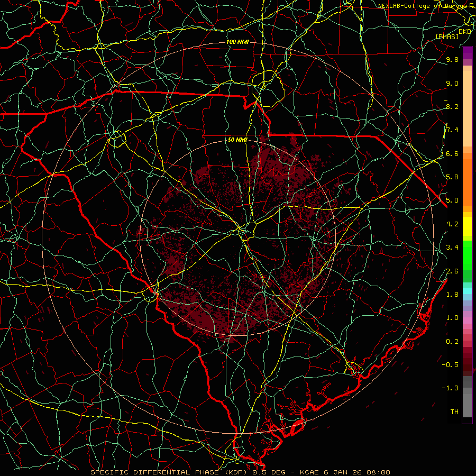Click the 3.4 value on the scale
The height and width of the screenshot is (476, 476).
click(x=452, y=247)
